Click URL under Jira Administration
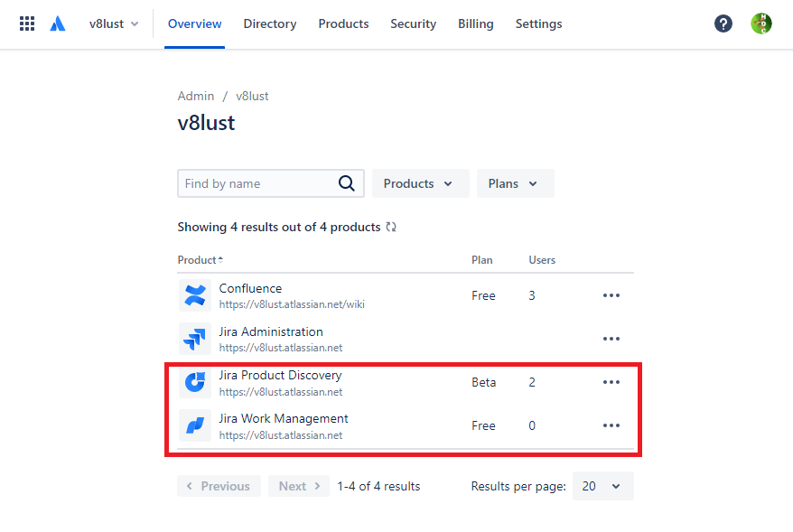The width and height of the screenshot is (793, 532). (x=281, y=348)
